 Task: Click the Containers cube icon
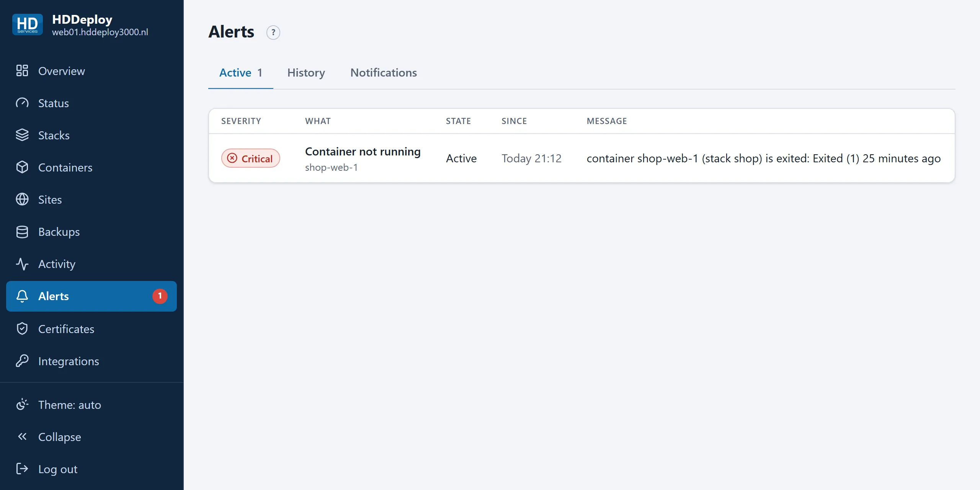click(22, 167)
